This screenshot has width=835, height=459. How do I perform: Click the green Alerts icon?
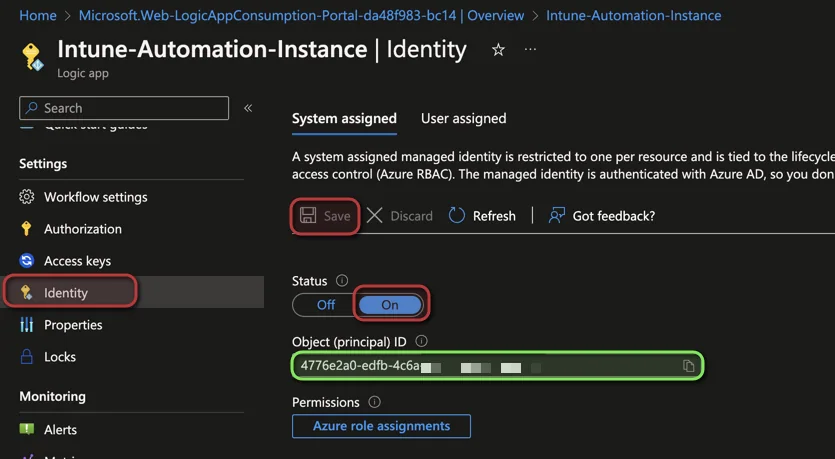(27, 429)
